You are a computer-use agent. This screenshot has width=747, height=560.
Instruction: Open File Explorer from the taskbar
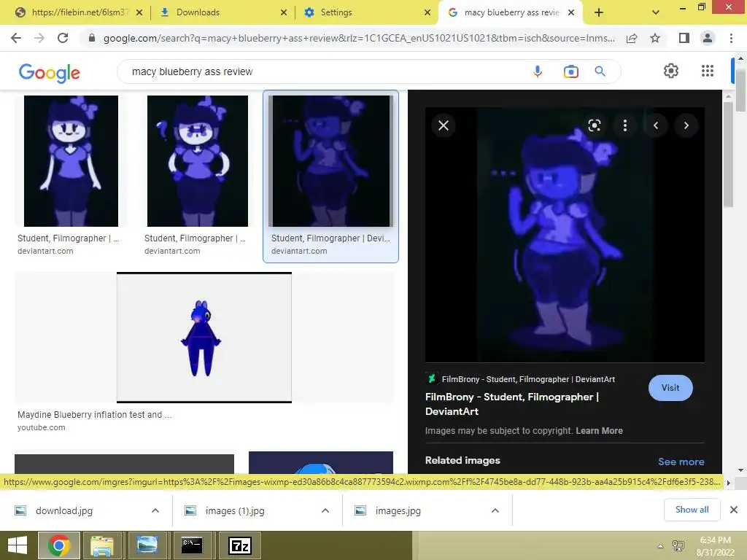[102, 545]
